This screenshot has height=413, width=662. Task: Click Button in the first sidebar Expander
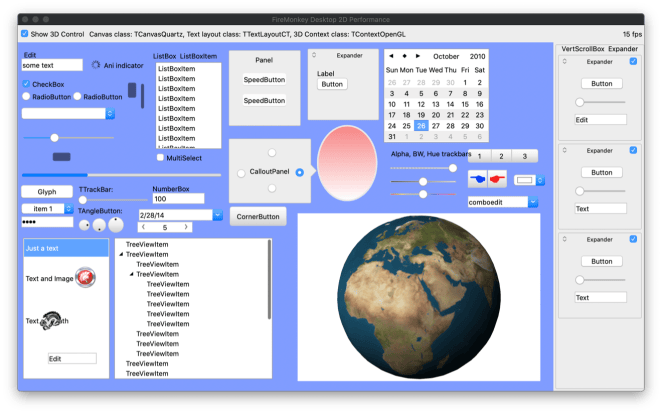point(602,84)
